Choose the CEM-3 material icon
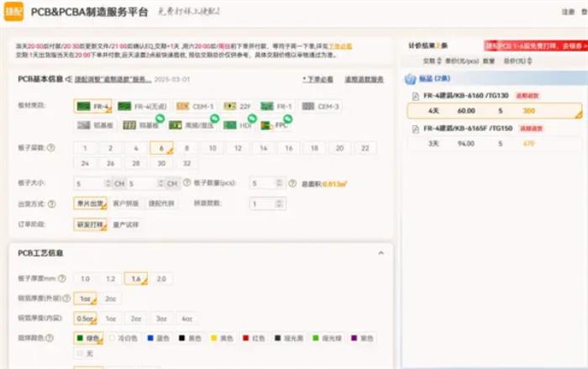 308,106
